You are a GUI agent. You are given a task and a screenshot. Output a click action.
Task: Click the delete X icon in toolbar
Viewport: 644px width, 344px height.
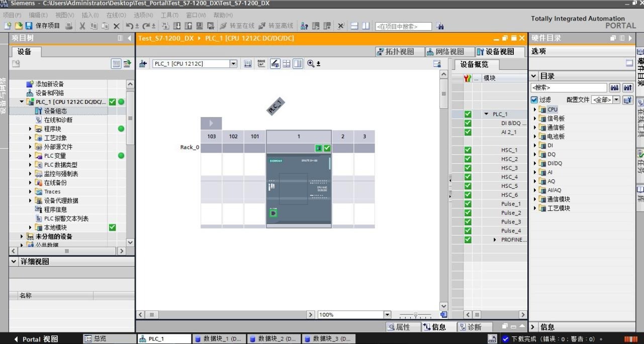click(x=117, y=26)
